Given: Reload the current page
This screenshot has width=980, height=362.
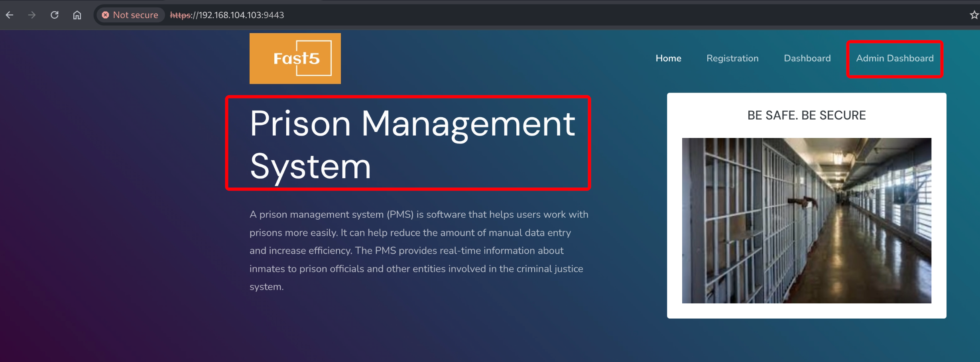Looking at the screenshot, I should (55, 15).
